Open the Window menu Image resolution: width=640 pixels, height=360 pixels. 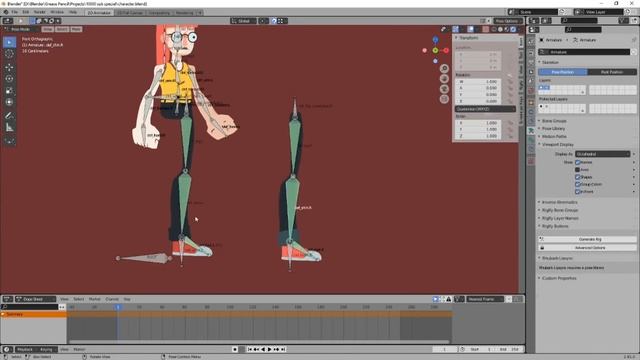coord(57,12)
